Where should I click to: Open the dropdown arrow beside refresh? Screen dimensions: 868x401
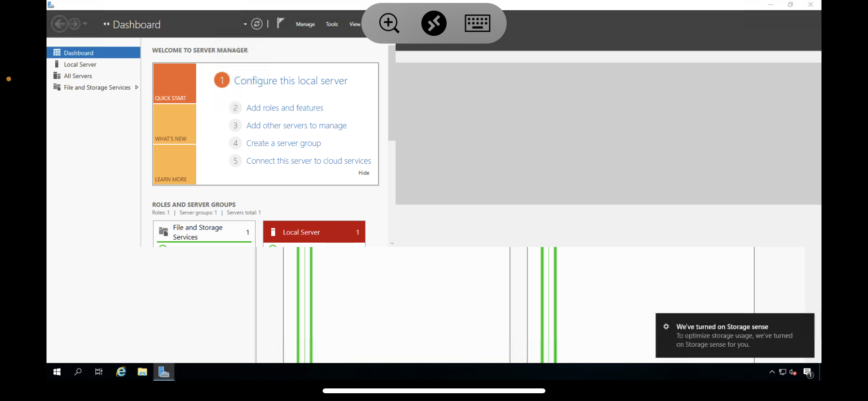coord(245,24)
